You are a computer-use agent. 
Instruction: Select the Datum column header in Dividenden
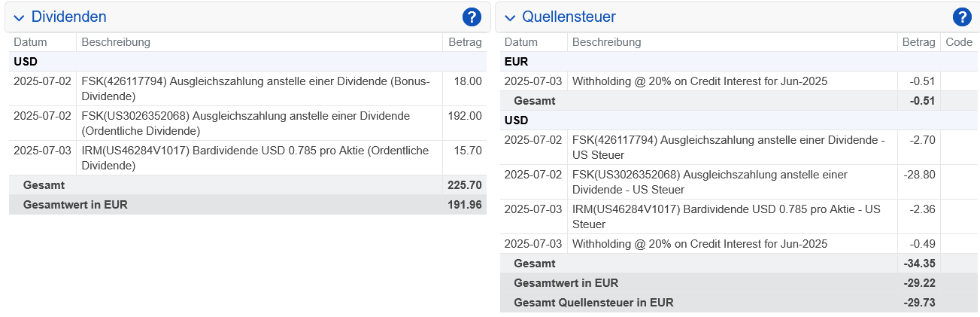30,42
